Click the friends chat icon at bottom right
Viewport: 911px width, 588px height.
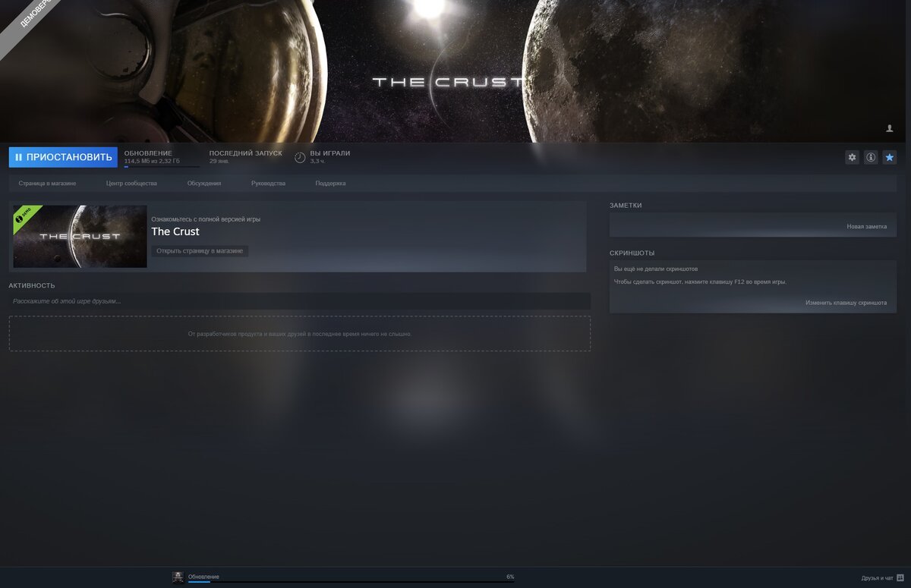tap(900, 578)
